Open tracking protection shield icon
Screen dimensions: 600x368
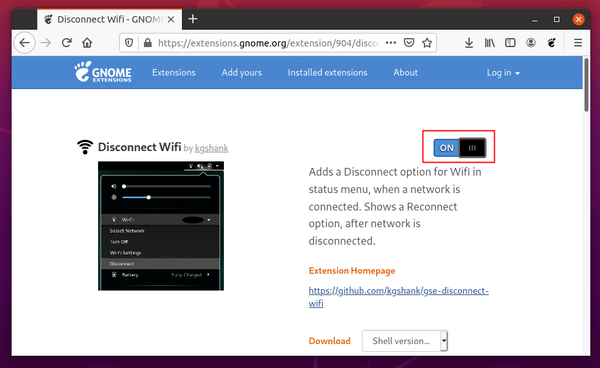pyautogui.click(x=129, y=43)
